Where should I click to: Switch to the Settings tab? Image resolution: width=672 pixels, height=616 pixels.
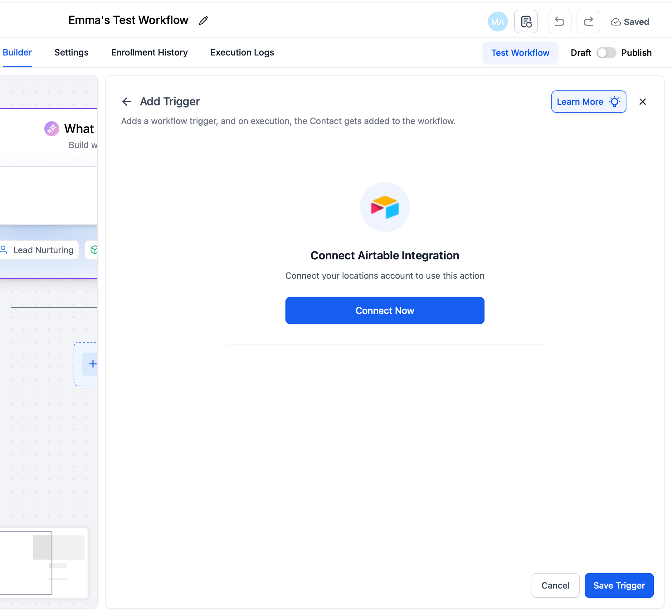71,52
